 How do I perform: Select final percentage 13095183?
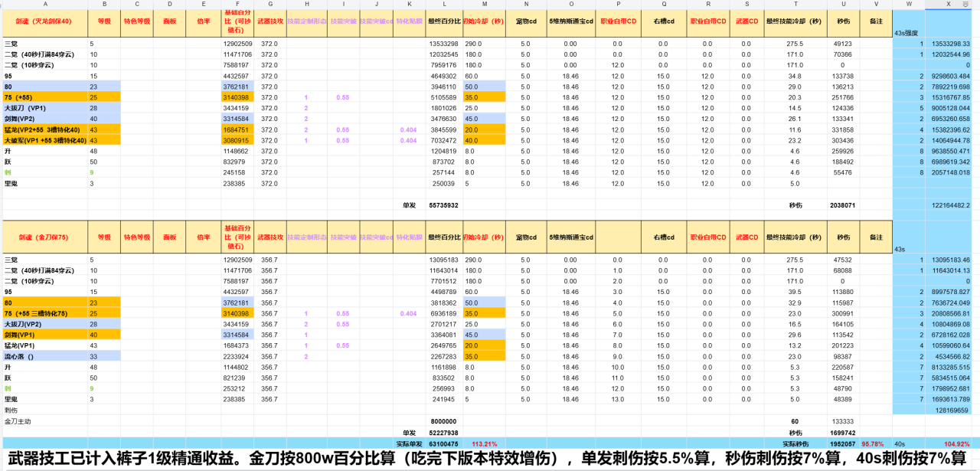click(x=443, y=260)
